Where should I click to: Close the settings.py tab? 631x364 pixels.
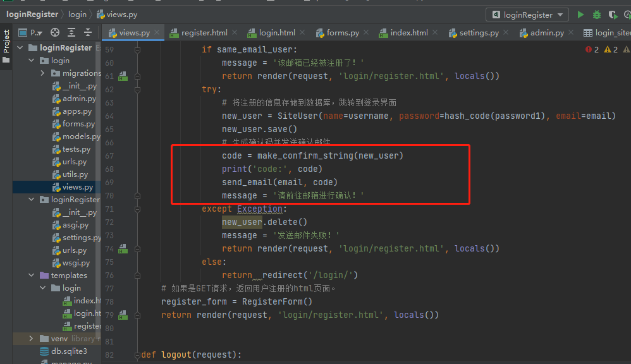[x=506, y=33]
